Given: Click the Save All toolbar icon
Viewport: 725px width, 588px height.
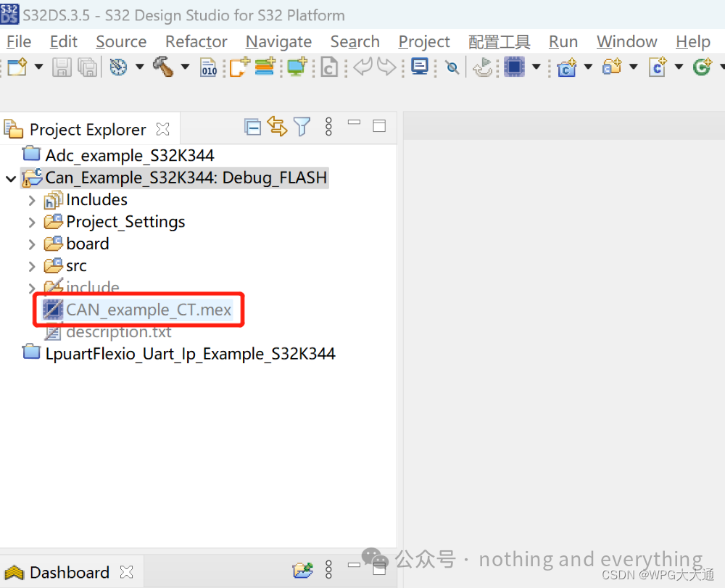Looking at the screenshot, I should 88,67.
